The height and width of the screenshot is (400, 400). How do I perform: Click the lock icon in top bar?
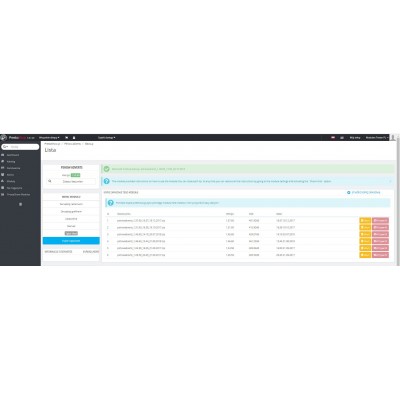74,137
